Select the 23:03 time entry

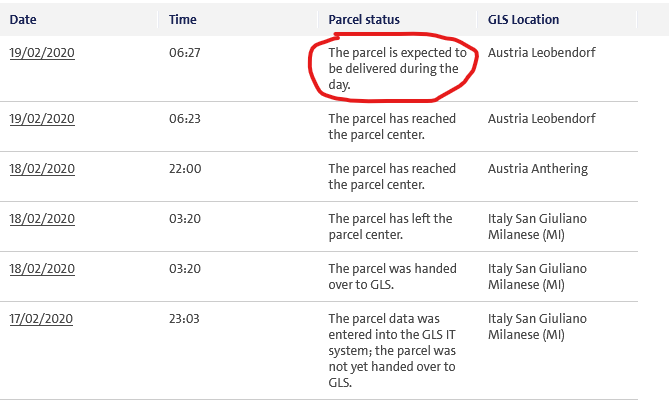coord(185,318)
